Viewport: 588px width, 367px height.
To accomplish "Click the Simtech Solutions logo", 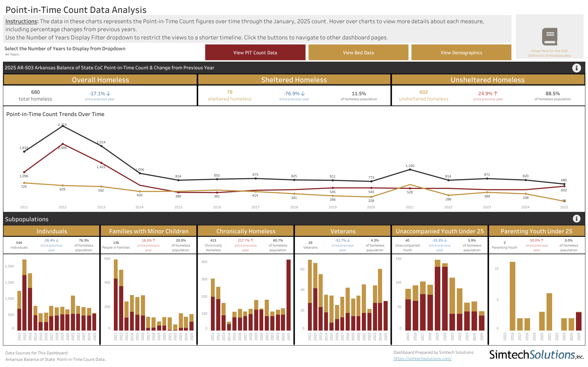I will (536, 355).
